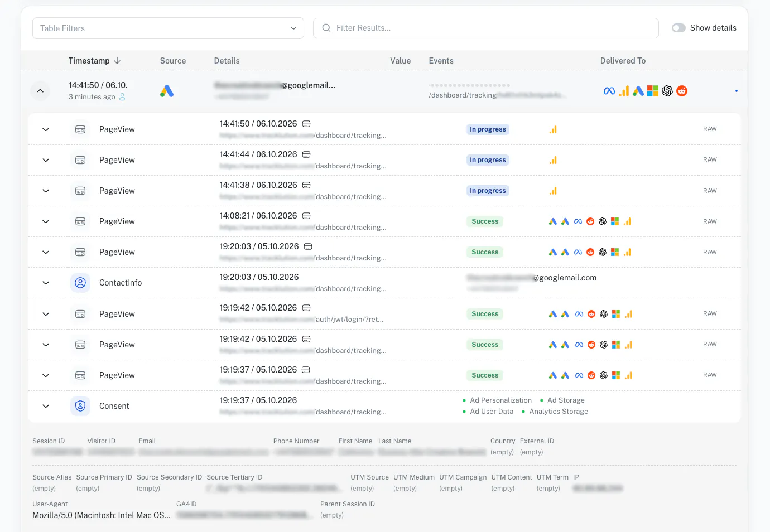Image resolution: width=770 pixels, height=532 pixels.
Task: Click the window icon beside 19:19:37 / 05.10.2026 PageView
Action: pos(306,370)
